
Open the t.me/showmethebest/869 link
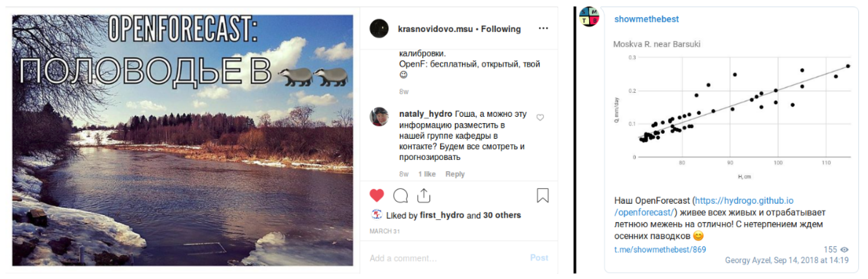pyautogui.click(x=660, y=250)
